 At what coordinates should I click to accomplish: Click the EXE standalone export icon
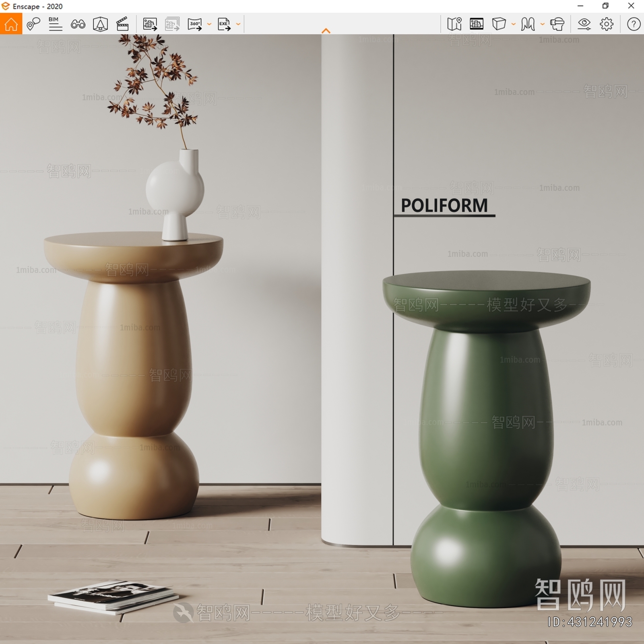(x=224, y=24)
